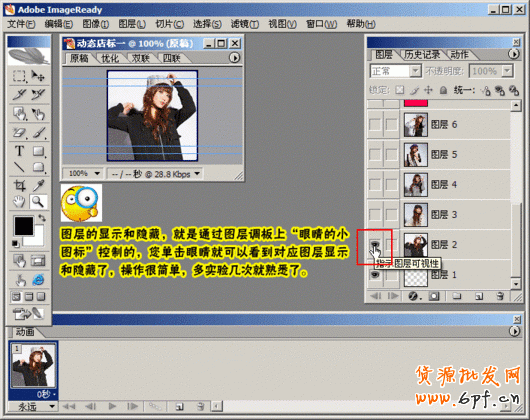Open the 永远 looping options dropdown
This screenshot has height=420, width=530.
coord(32,406)
